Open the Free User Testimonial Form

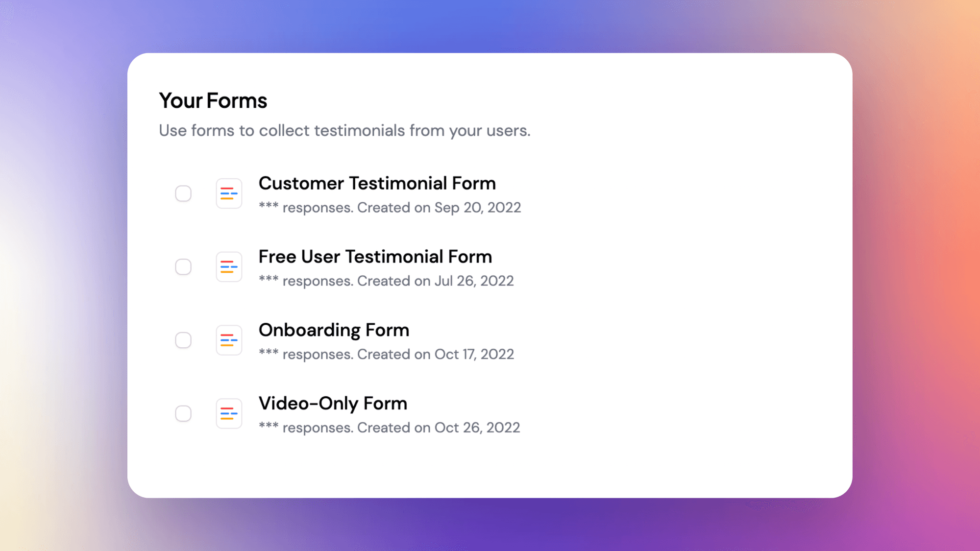pyautogui.click(x=375, y=256)
